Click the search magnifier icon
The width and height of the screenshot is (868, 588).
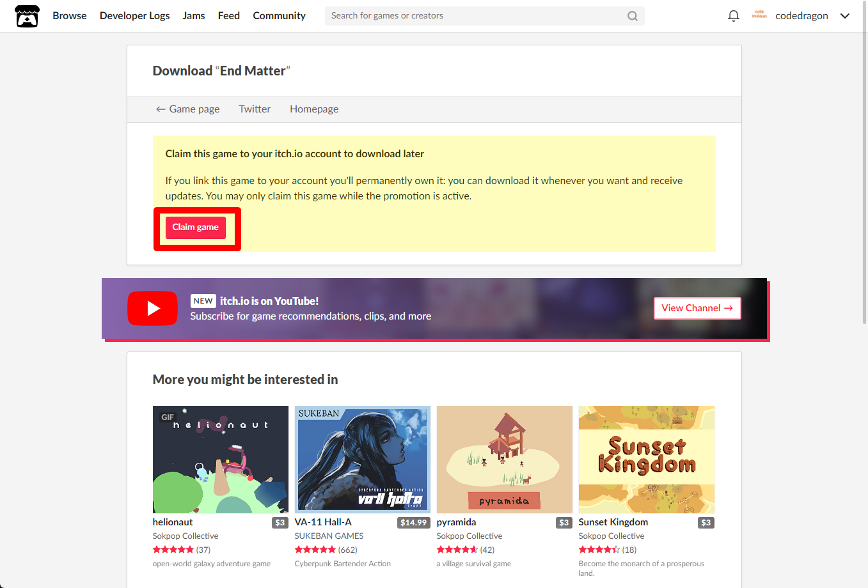coord(632,16)
